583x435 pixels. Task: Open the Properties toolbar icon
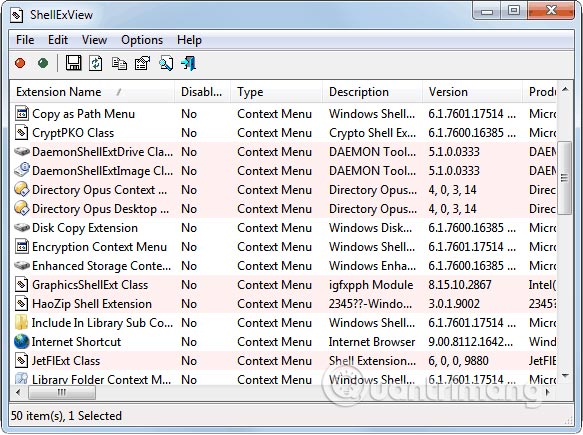(143, 63)
